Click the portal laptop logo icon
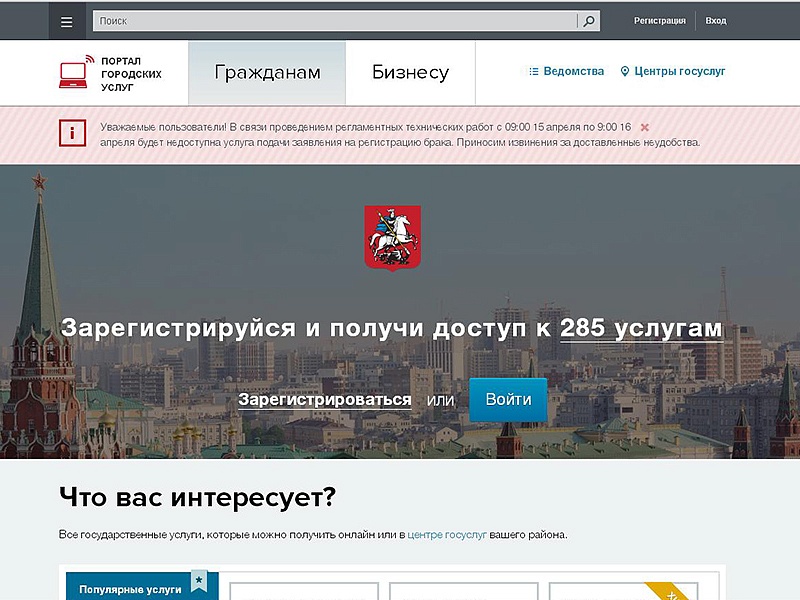 [75, 73]
